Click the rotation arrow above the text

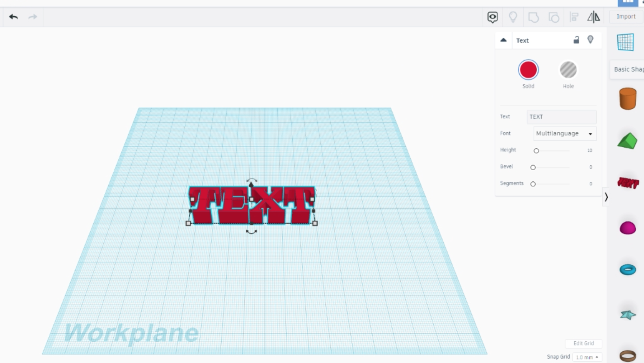(252, 180)
